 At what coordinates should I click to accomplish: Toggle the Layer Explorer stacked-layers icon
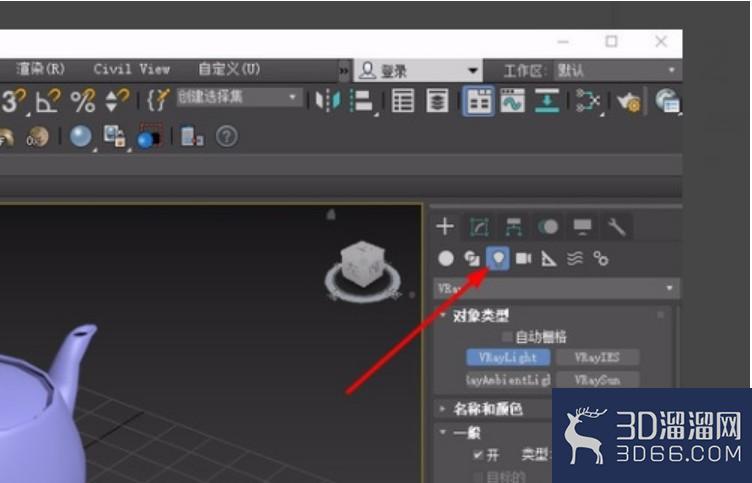click(x=437, y=101)
